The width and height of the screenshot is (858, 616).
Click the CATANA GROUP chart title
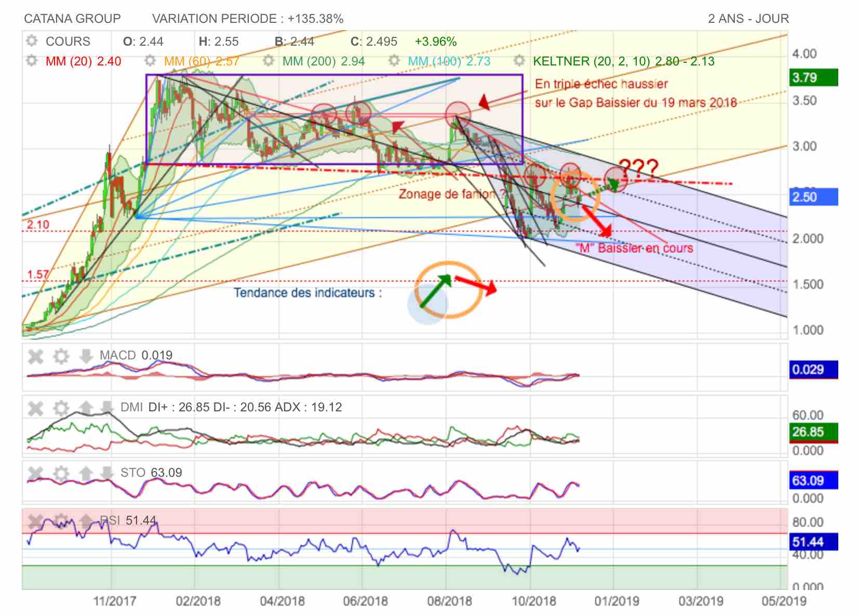tap(72, 19)
